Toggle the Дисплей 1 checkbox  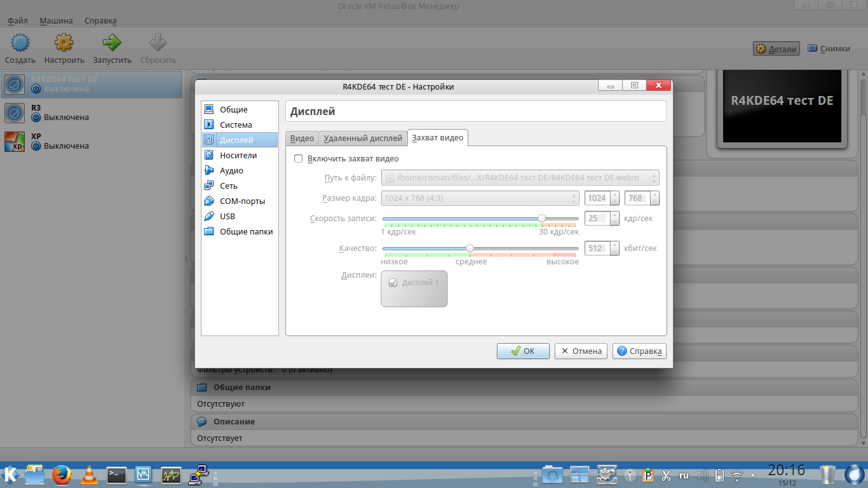click(x=393, y=283)
